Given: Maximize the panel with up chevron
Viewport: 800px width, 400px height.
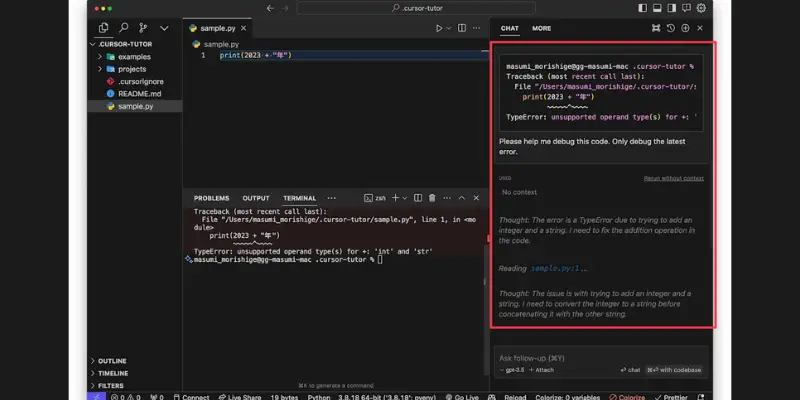Looking at the screenshot, I should pyautogui.click(x=461, y=198).
